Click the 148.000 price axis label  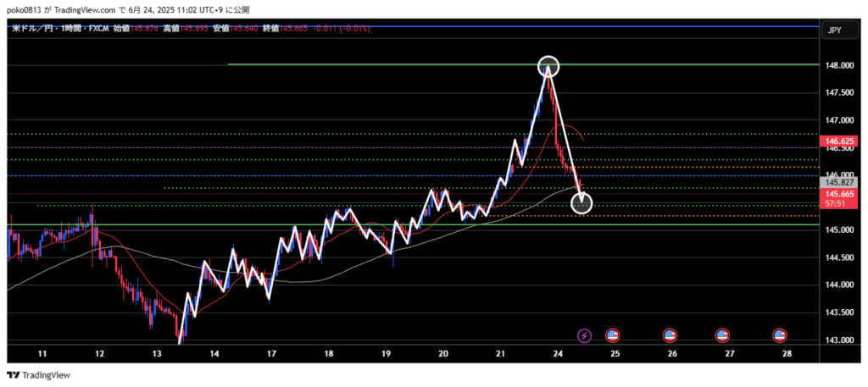839,65
